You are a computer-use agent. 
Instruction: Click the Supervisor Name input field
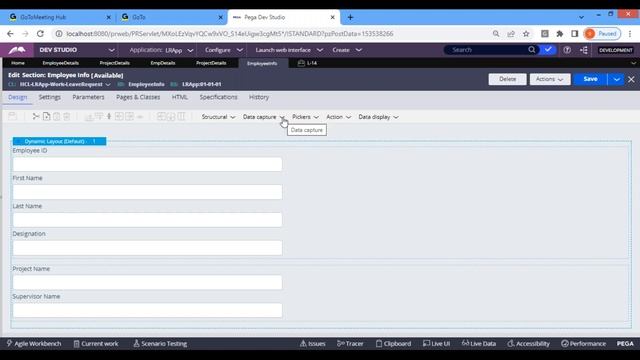(x=147, y=310)
